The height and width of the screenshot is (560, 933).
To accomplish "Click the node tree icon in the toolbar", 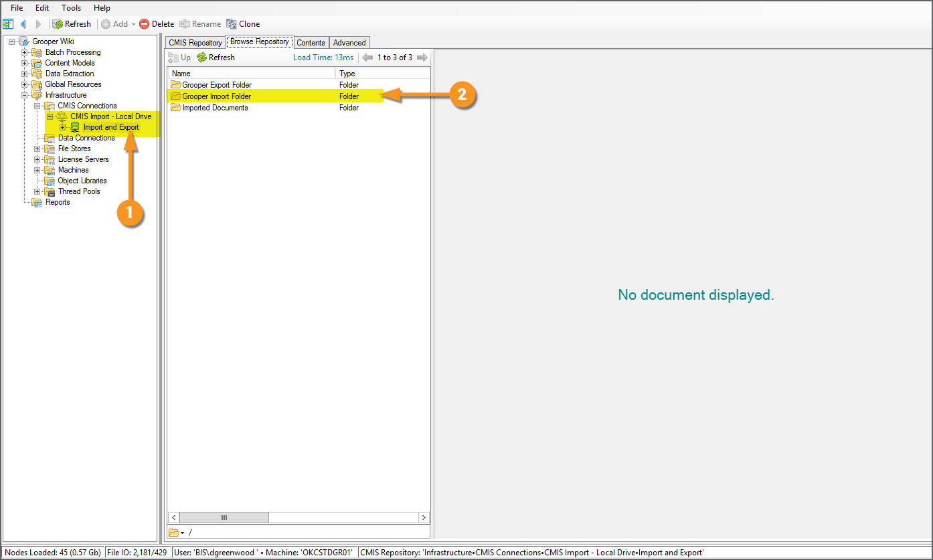I will 8,24.
